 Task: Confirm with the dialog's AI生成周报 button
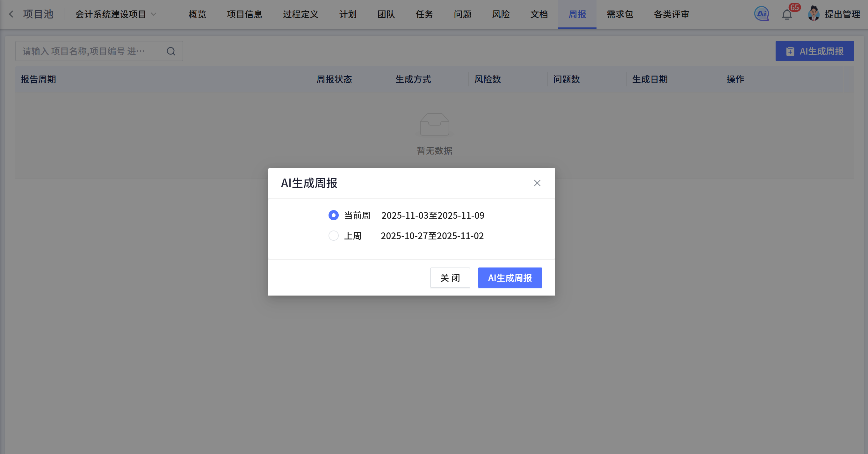[510, 278]
